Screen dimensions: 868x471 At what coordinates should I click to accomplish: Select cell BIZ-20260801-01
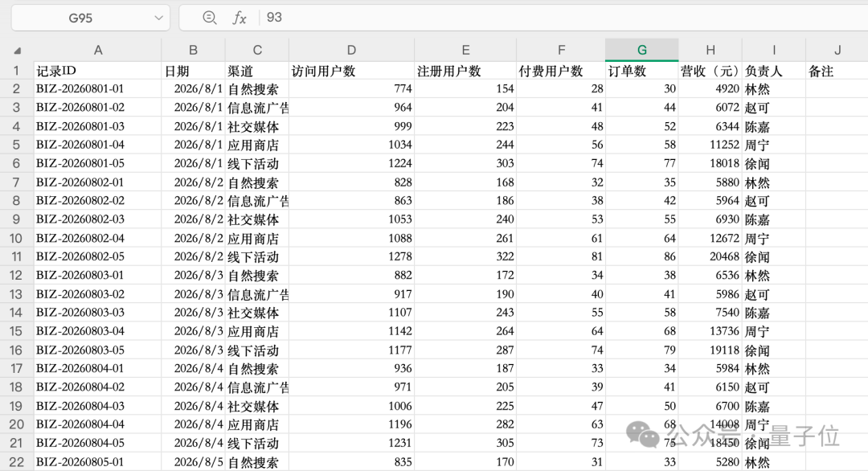click(97, 88)
